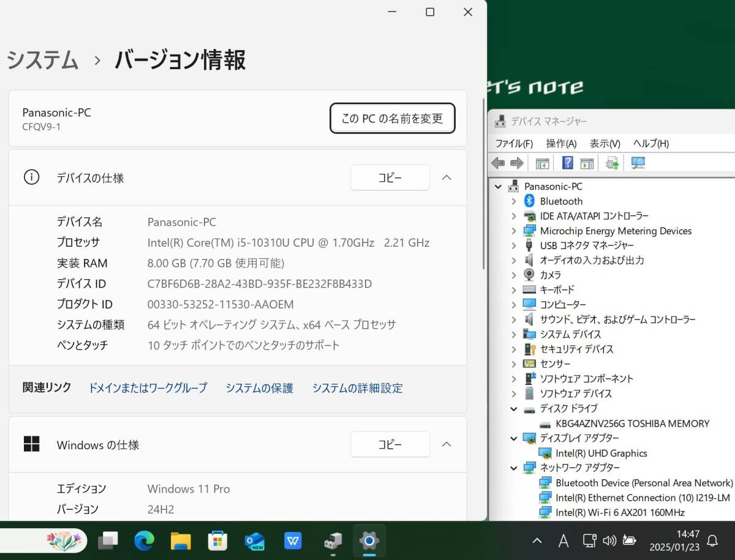Expand the Bluetooth device category
Screen dimensions: 735x560
(x=514, y=201)
